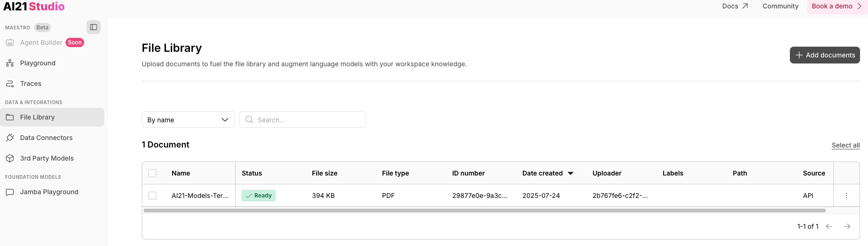Click the Jamba Playground chat icon
The image size is (868, 246).
10,192
